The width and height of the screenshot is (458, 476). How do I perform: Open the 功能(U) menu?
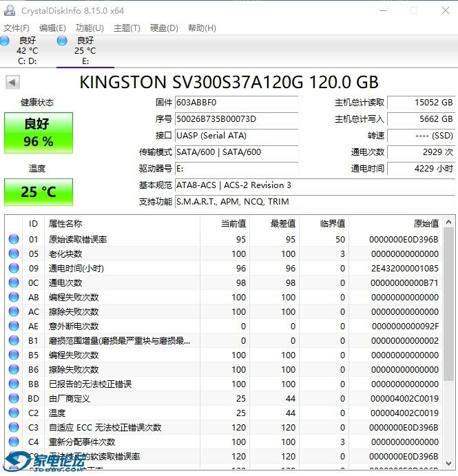pos(90,28)
